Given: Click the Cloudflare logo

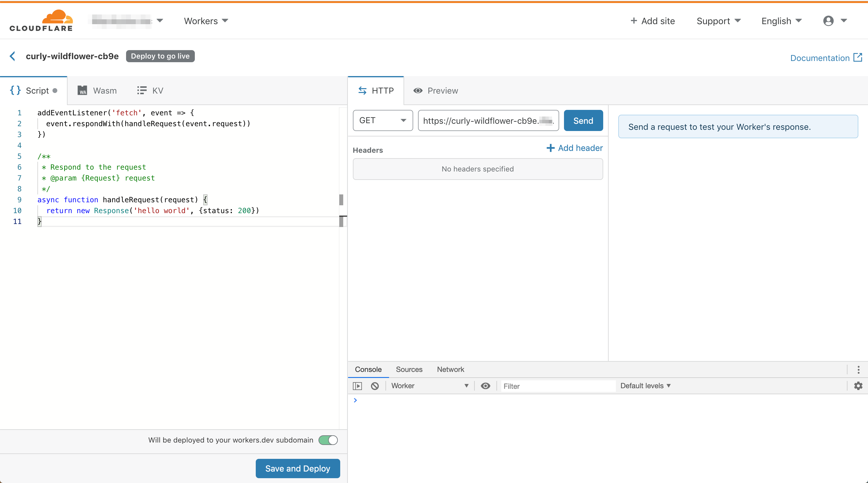Looking at the screenshot, I should tap(41, 21).
